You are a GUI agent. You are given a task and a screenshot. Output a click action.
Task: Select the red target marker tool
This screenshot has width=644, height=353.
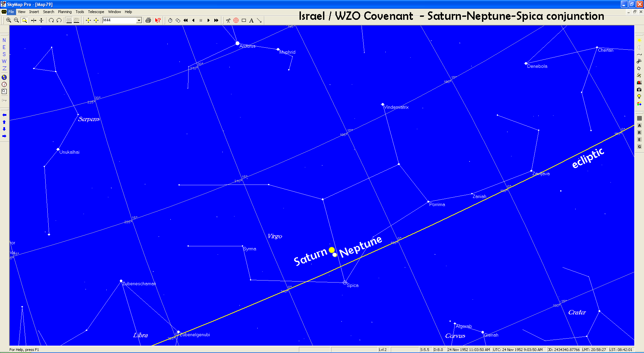pos(236,20)
